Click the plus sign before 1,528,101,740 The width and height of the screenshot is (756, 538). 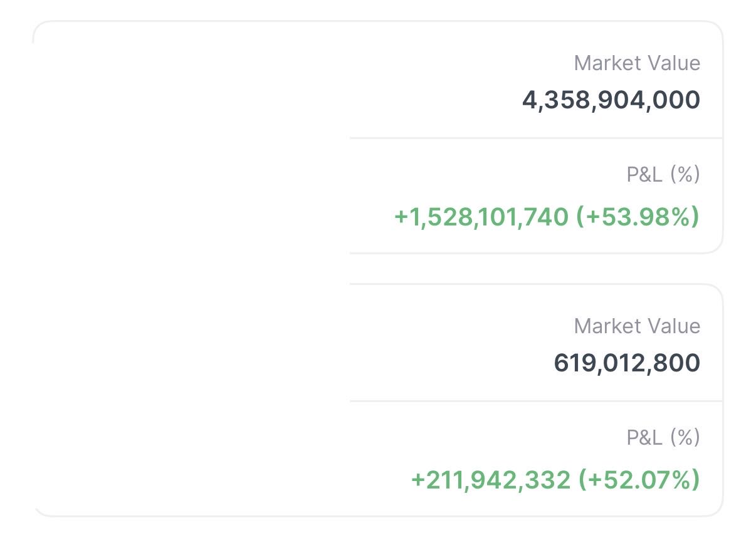pyautogui.click(x=401, y=217)
